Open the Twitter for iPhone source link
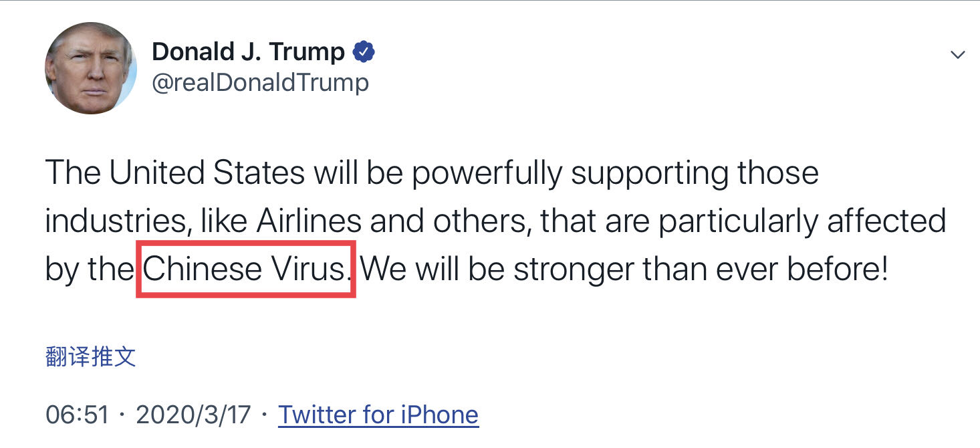The image size is (980, 448). tap(378, 415)
